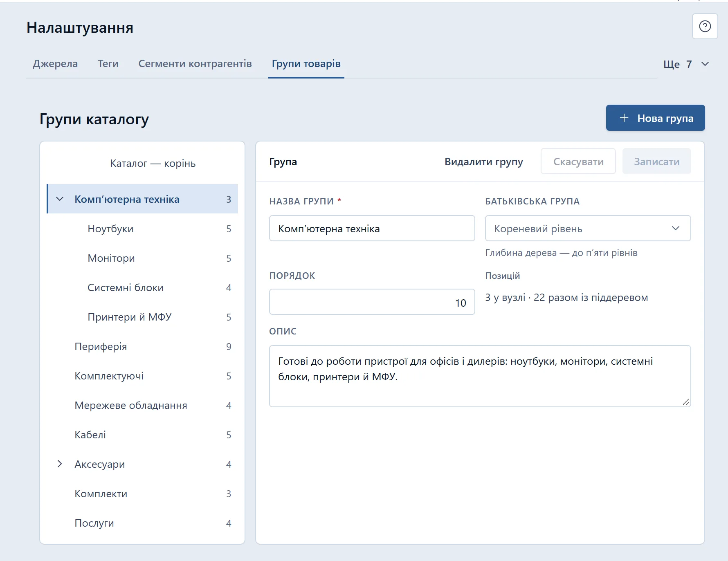
Task: Click the Записати button
Action: click(x=656, y=161)
